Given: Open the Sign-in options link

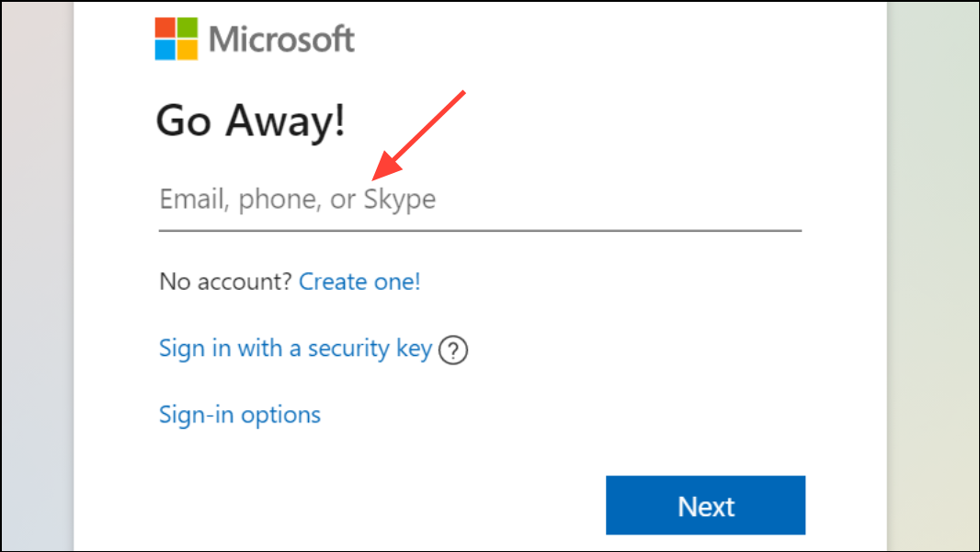Looking at the screenshot, I should click(x=239, y=415).
